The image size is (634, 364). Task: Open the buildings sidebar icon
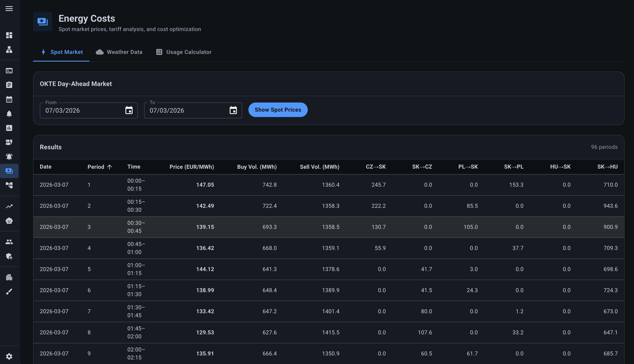(9, 277)
